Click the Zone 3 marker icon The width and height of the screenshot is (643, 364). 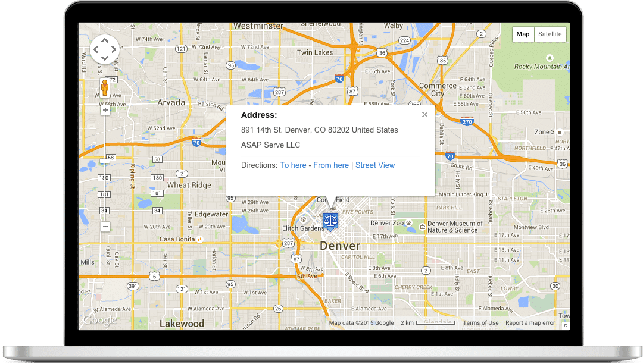pos(560,132)
